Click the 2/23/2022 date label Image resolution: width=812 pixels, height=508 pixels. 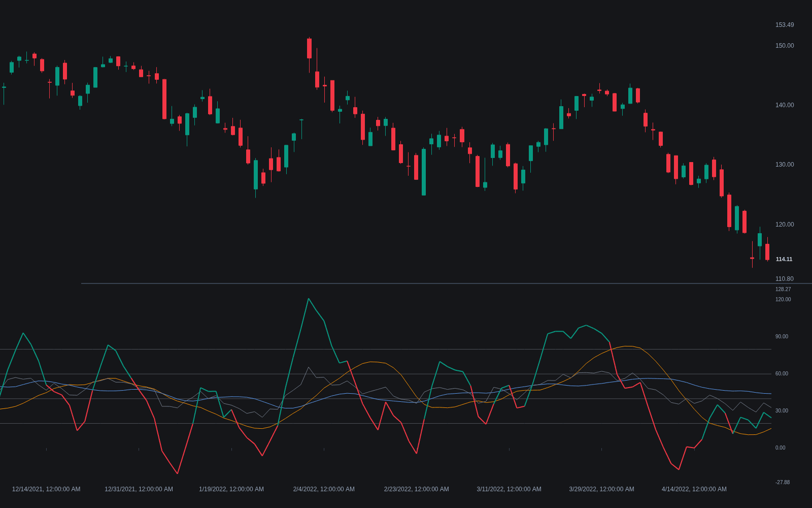click(417, 489)
